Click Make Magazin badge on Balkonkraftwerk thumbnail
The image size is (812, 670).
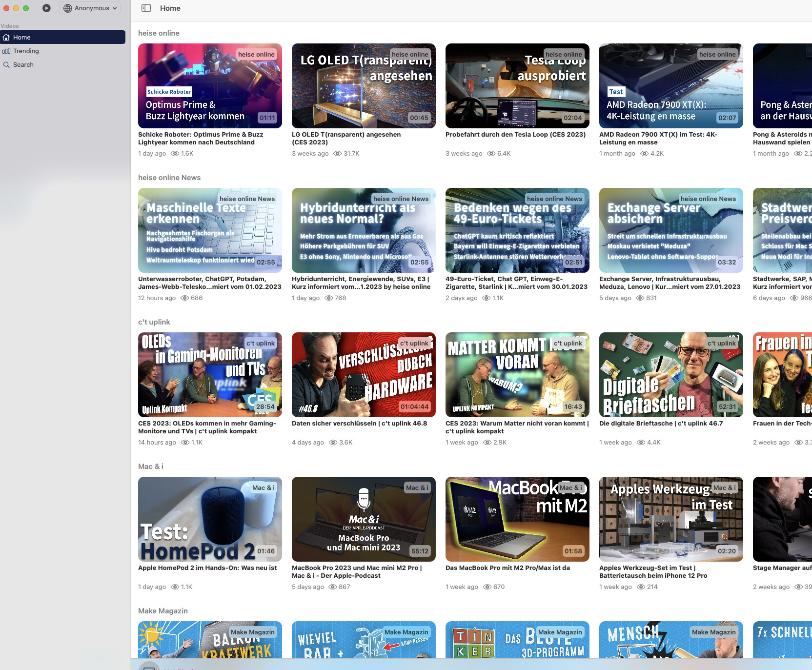pos(252,632)
